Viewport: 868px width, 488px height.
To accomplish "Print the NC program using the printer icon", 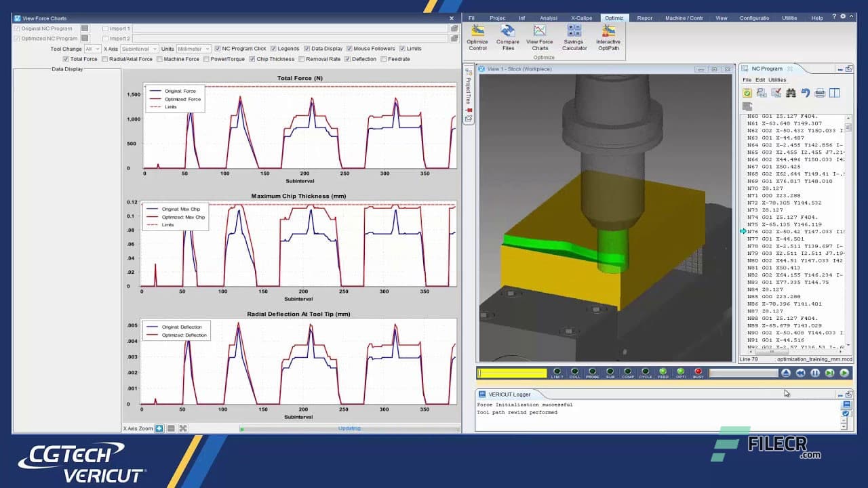I will tap(820, 93).
